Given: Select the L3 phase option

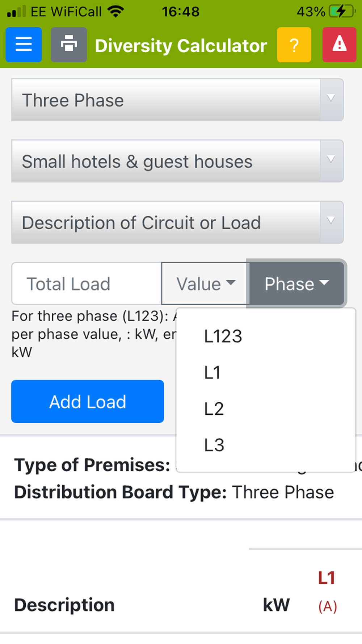Looking at the screenshot, I should pos(214,445).
